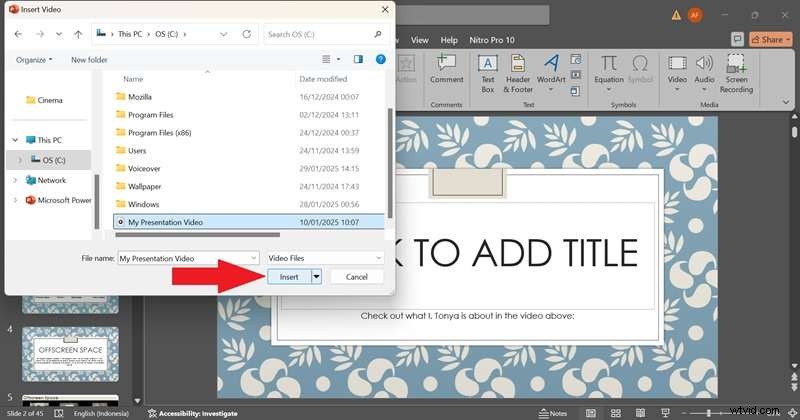Image resolution: width=800 pixels, height=420 pixels.
Task: Select Network in navigation pane
Action: [x=46, y=180]
